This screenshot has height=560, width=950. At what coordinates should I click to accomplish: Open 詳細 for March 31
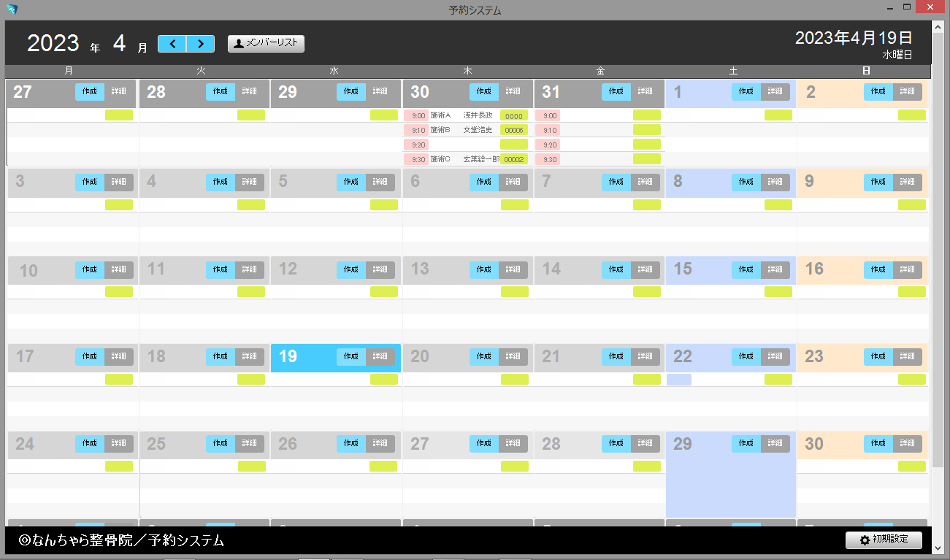[646, 92]
